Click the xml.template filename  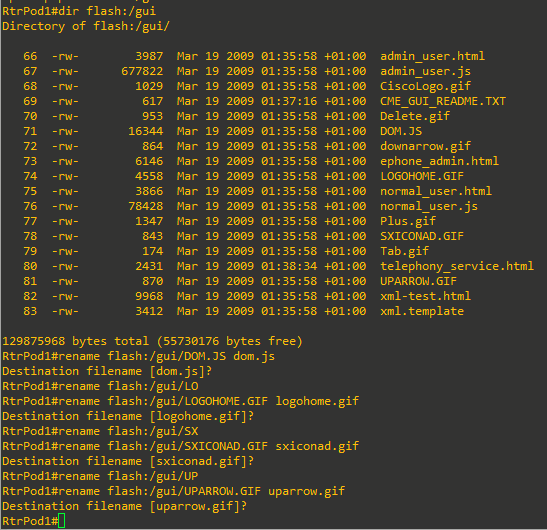[x=422, y=312]
